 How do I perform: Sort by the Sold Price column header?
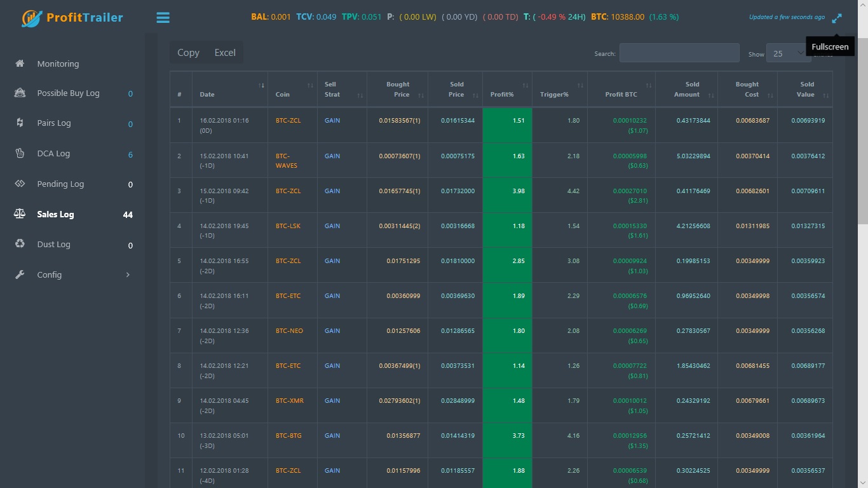coord(456,89)
